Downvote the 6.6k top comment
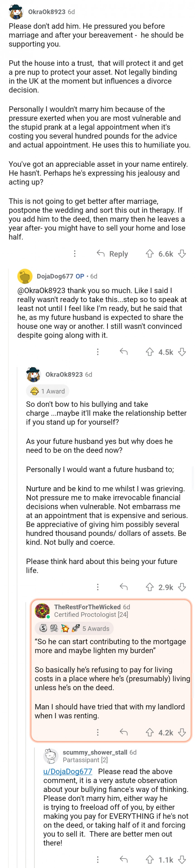This screenshot has width=195, height=868. click(182, 254)
